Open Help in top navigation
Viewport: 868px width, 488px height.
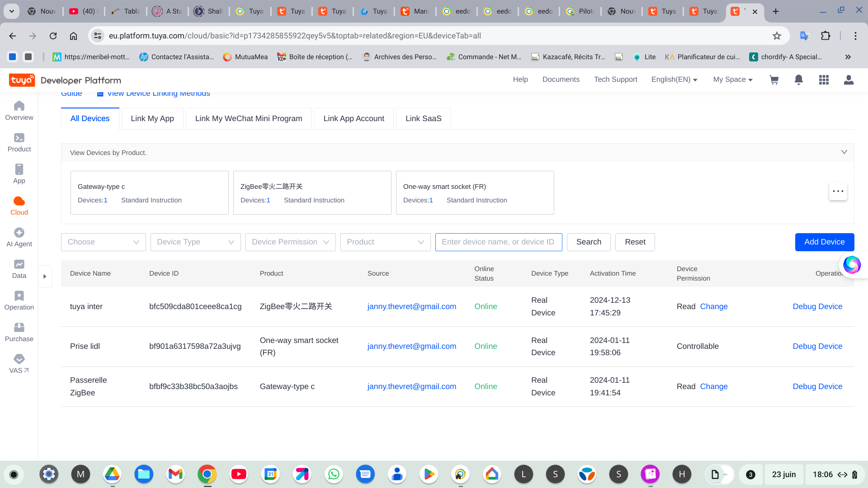pyautogui.click(x=520, y=80)
